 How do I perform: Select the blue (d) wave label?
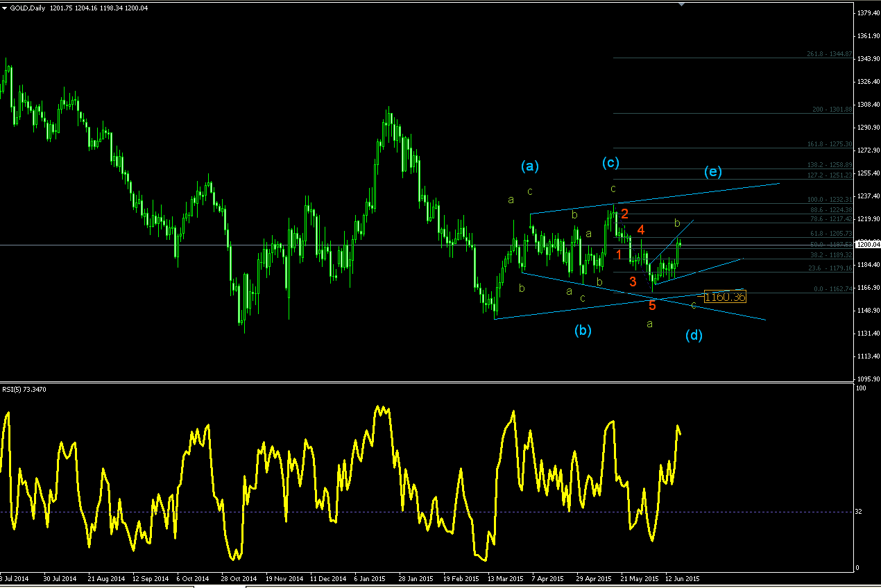[x=694, y=336]
